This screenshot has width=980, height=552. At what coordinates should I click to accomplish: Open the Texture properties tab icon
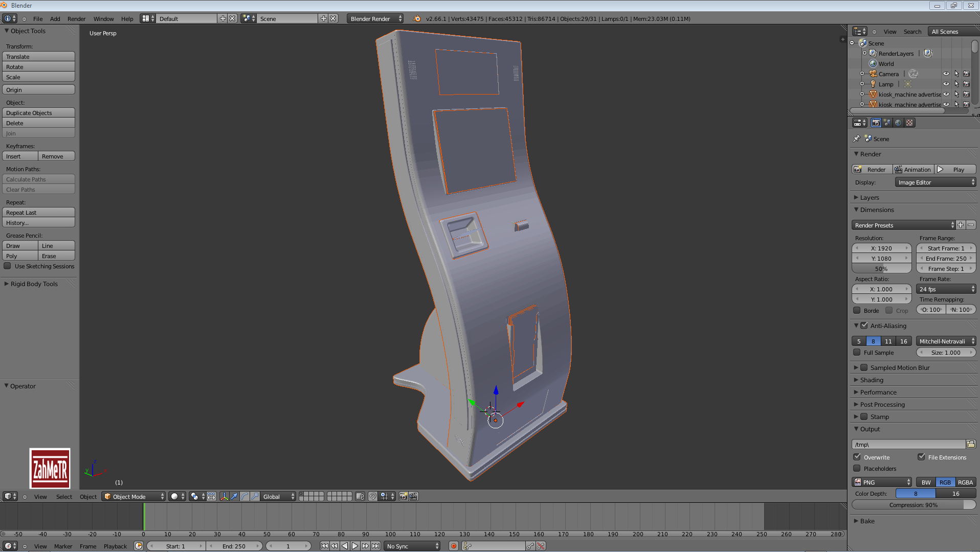point(909,123)
